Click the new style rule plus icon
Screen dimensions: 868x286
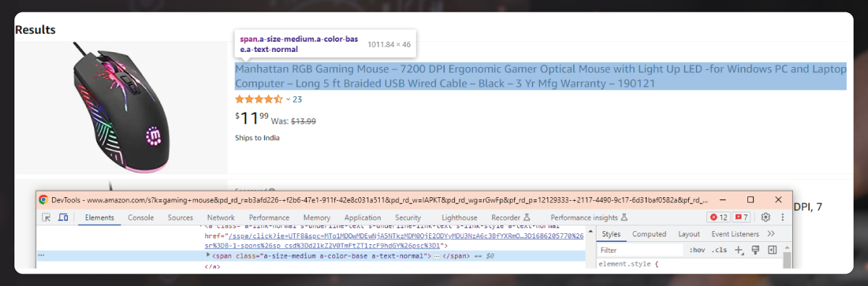739,250
